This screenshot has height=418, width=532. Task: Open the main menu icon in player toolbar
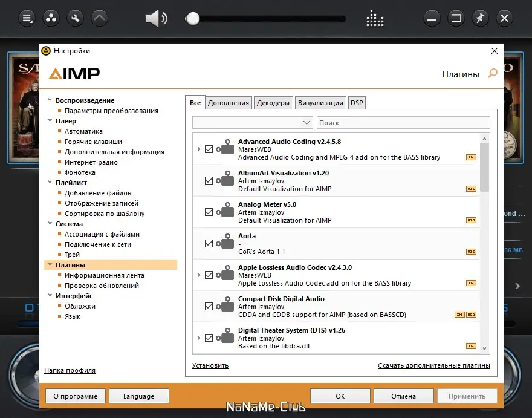coord(27,18)
